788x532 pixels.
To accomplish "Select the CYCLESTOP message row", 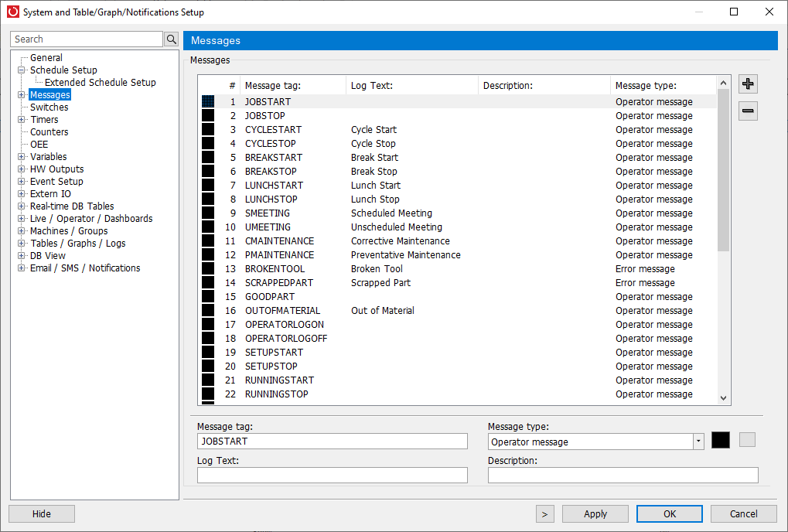I will [x=459, y=144].
